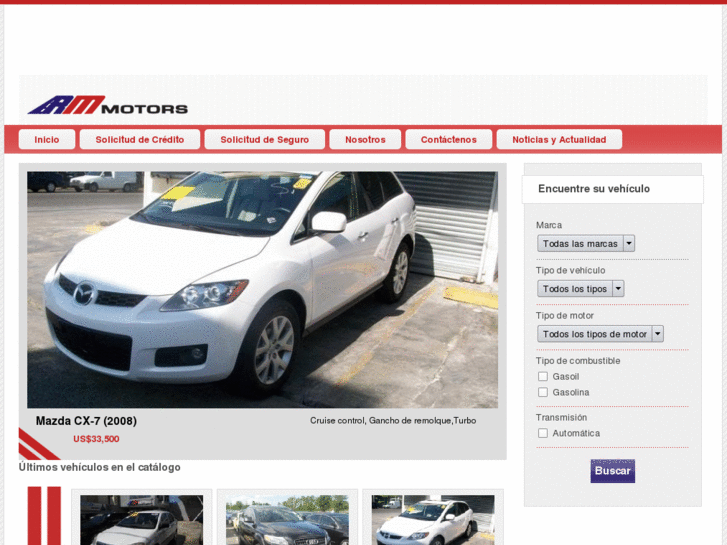Viewport: 727px width, 545px height.
Task: Open Solicitud de Seguro page
Action: (264, 140)
